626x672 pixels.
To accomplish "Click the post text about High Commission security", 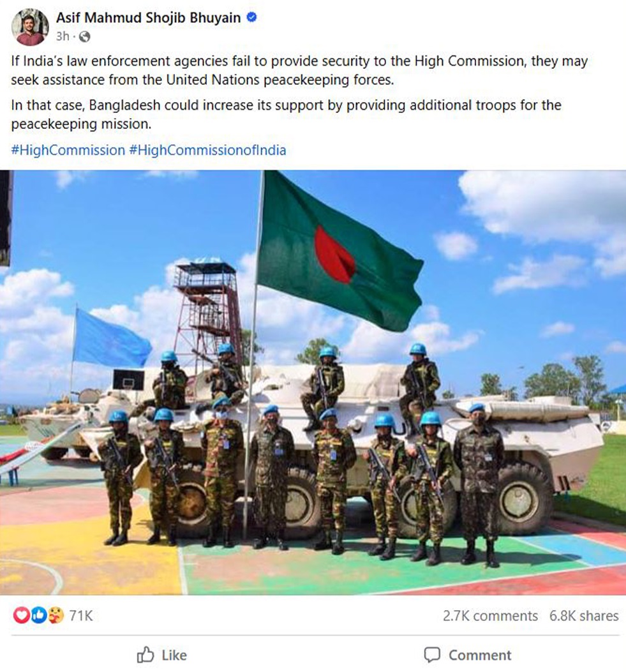I will click(x=299, y=70).
